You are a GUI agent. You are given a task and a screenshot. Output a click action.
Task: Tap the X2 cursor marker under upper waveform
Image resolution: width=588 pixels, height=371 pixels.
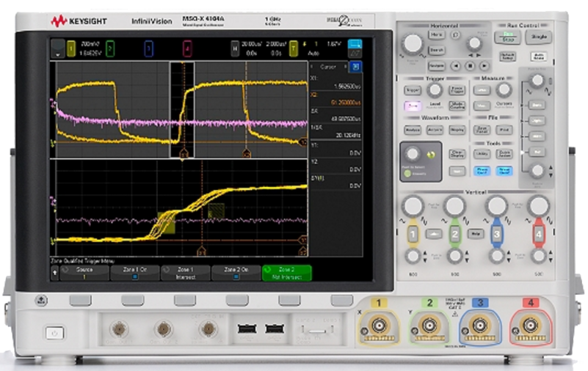tap(247, 153)
